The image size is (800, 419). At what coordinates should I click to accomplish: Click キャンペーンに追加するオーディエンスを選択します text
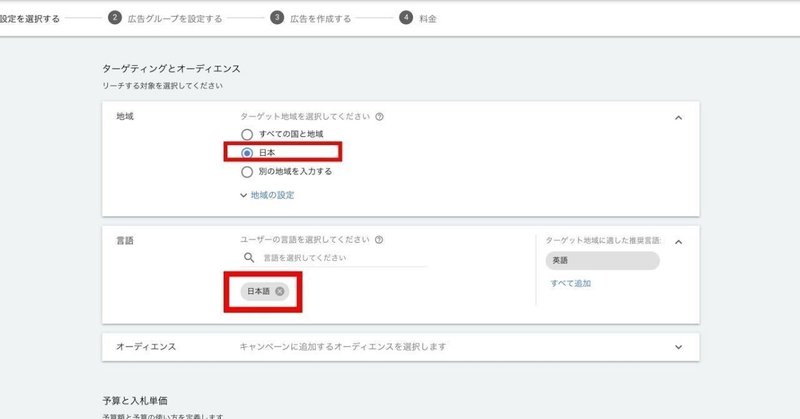pos(343,347)
